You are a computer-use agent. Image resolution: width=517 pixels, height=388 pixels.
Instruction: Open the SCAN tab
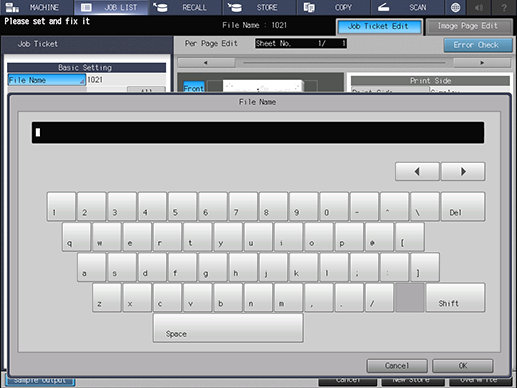click(407, 7)
